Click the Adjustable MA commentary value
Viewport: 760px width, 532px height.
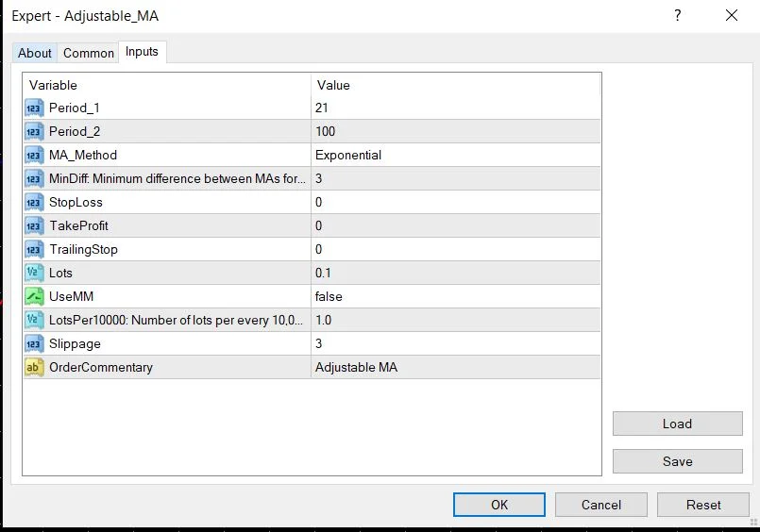(455, 368)
